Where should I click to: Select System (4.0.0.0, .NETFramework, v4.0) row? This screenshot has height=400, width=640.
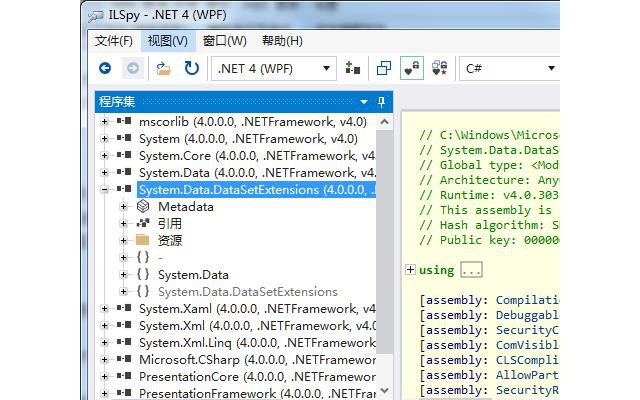click(248, 139)
